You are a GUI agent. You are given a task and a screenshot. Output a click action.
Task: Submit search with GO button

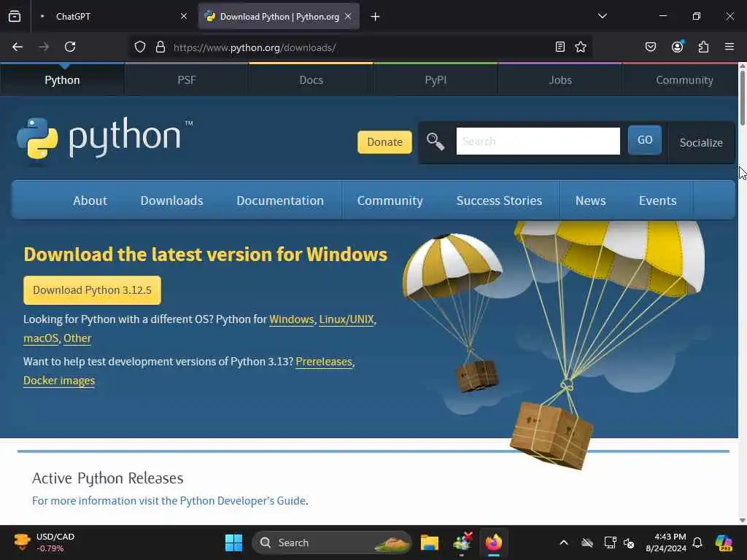coord(645,140)
